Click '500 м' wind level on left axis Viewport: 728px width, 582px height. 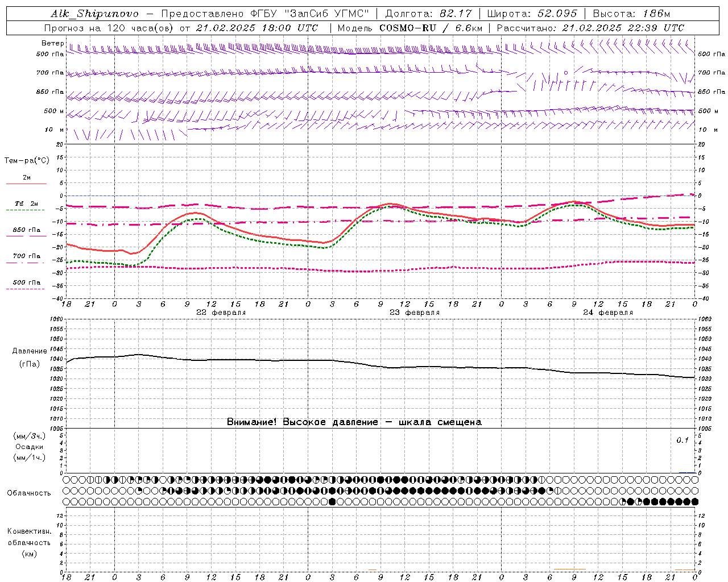[54, 111]
